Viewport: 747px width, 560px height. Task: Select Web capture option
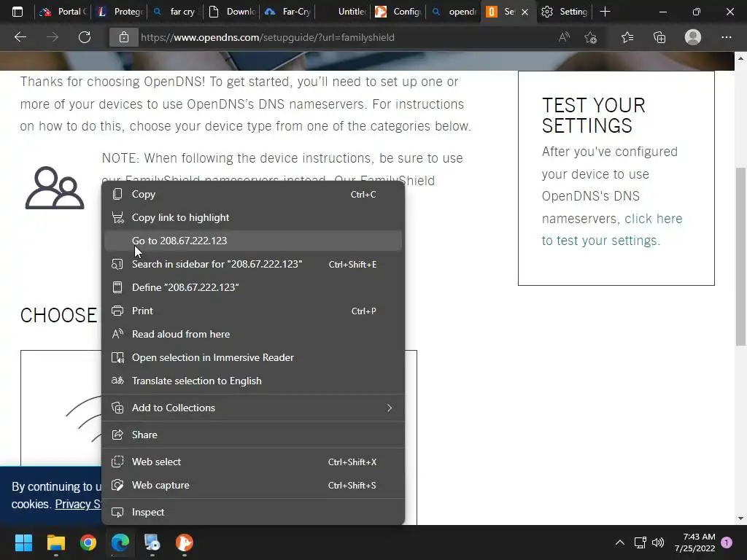pyautogui.click(x=253, y=485)
